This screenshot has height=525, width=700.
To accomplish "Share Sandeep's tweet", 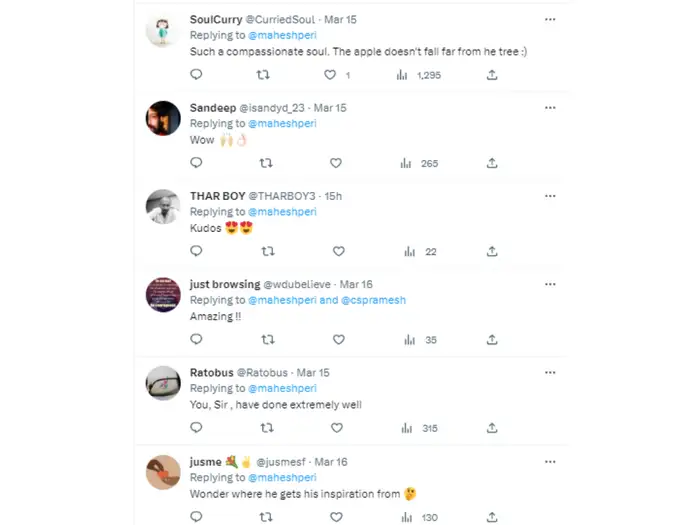I will 492,163.
